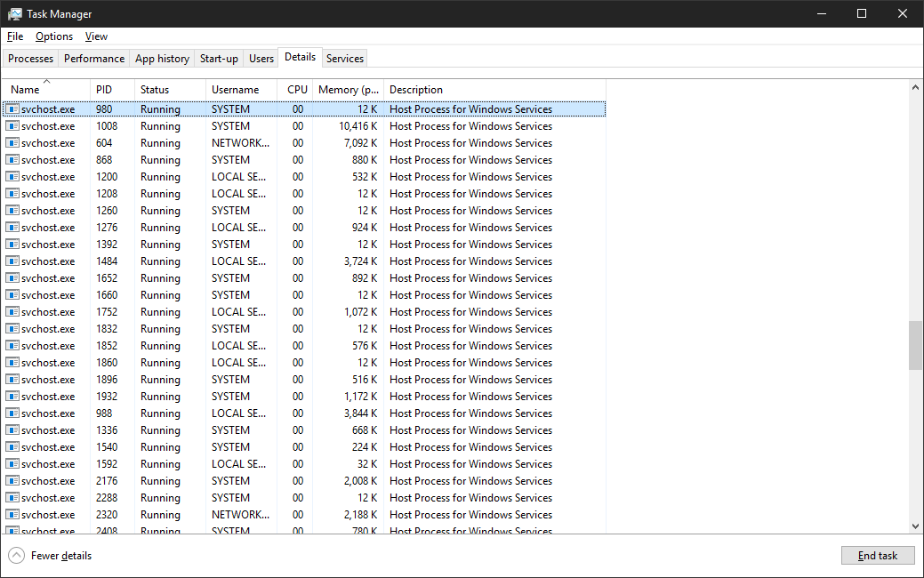The image size is (924, 578).
Task: Click the svchost.exe icon for PID 1860
Action: tap(12, 362)
